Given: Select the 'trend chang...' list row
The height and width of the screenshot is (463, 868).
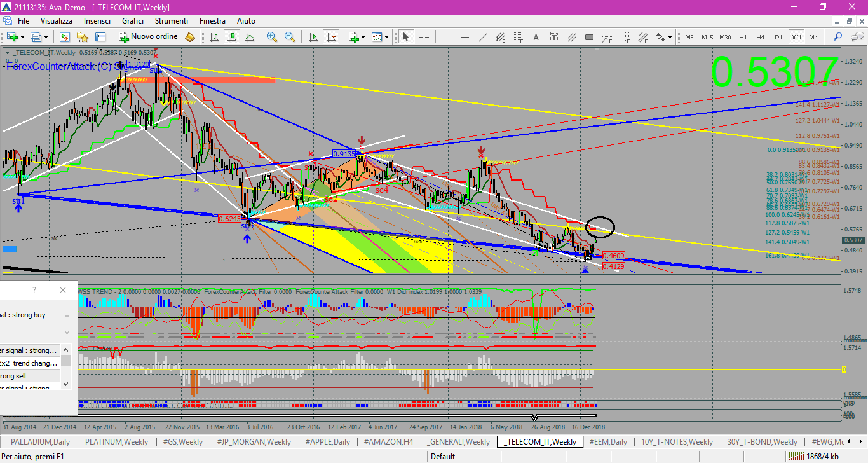Looking at the screenshot, I should (x=29, y=363).
